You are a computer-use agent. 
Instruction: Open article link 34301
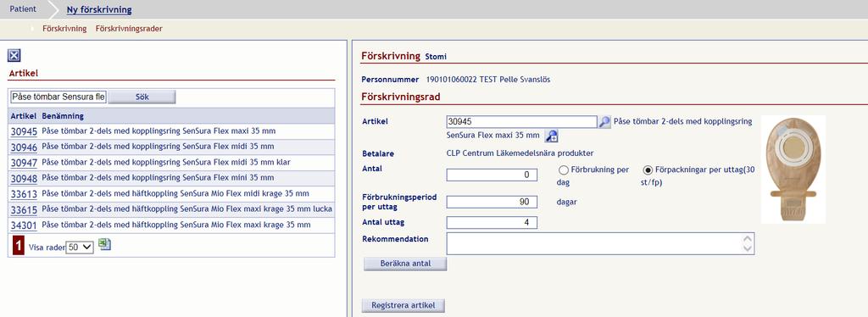coord(24,225)
